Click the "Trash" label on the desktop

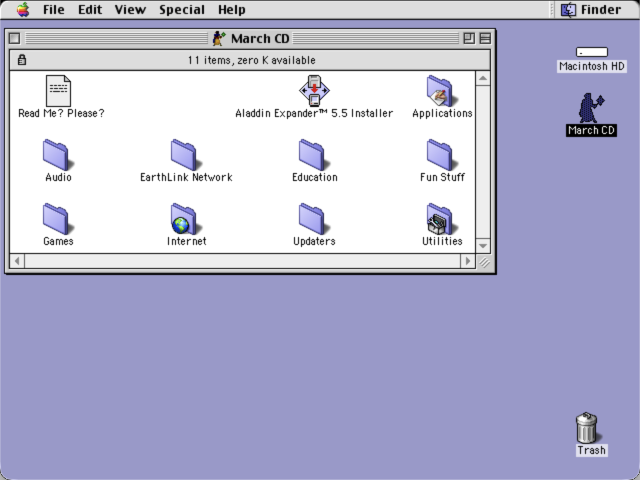coord(591,450)
